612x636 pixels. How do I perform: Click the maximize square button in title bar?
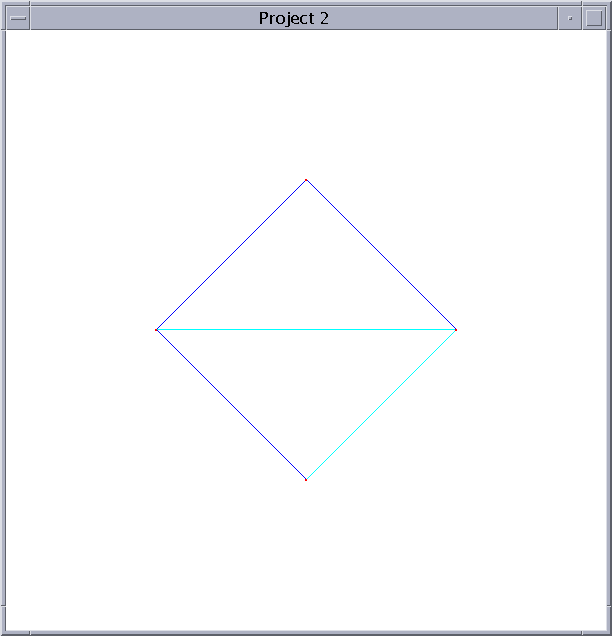click(x=594, y=18)
